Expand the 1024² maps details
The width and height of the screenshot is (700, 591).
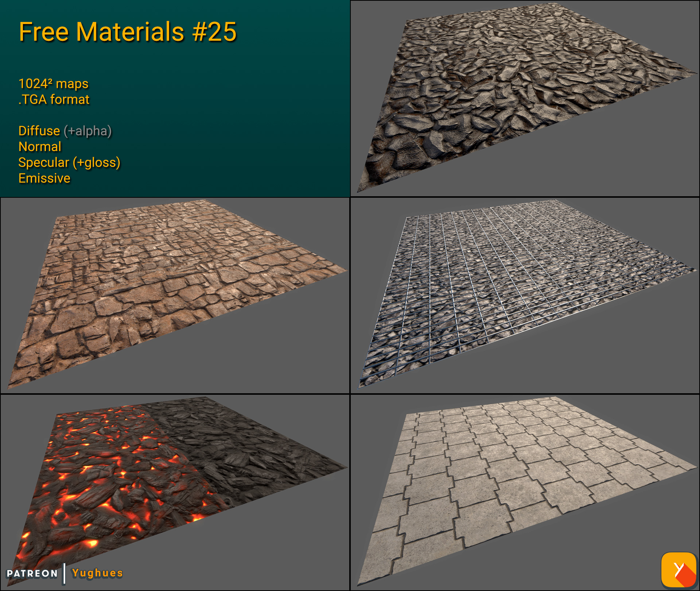(53, 84)
